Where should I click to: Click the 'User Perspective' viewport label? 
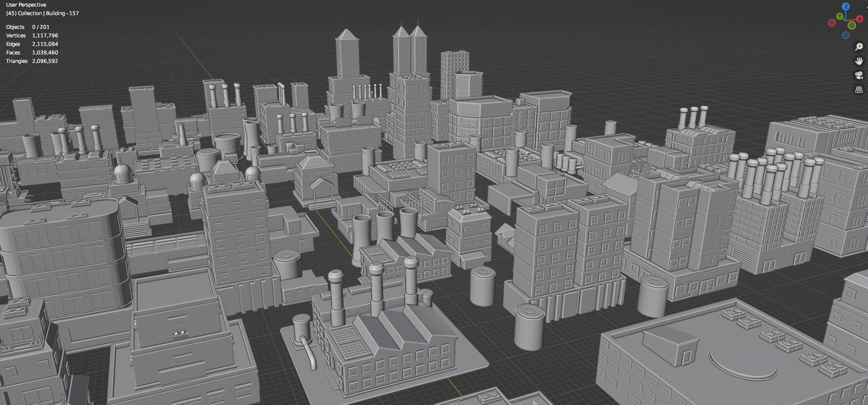pyautogui.click(x=26, y=5)
